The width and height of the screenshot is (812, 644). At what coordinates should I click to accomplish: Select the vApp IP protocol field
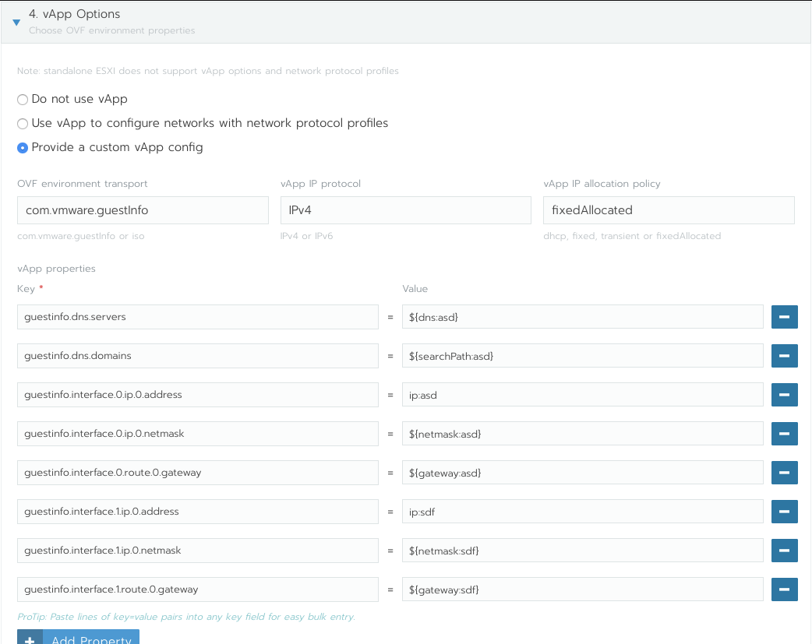coord(405,210)
